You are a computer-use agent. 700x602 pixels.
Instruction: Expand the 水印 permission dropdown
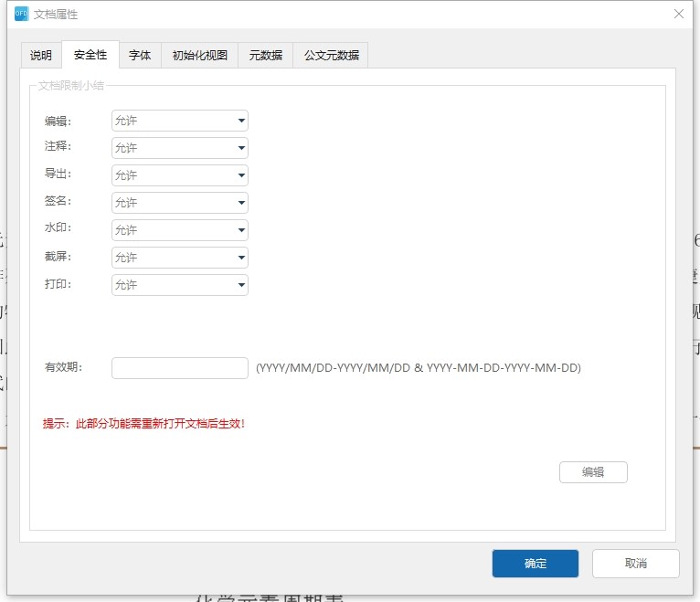pos(180,230)
